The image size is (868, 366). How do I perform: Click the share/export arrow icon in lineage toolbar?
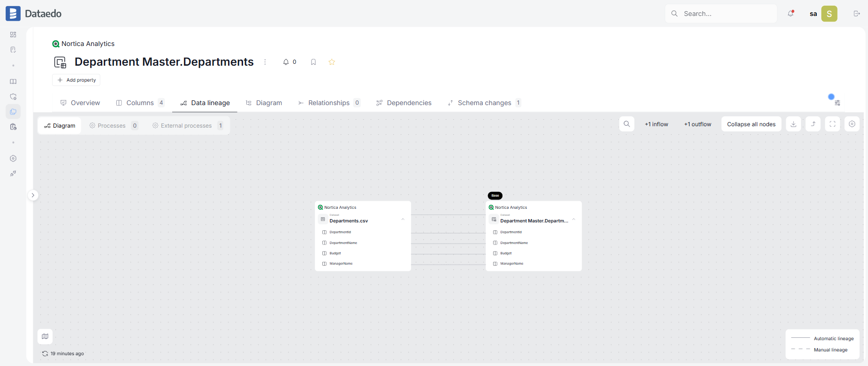[813, 124]
